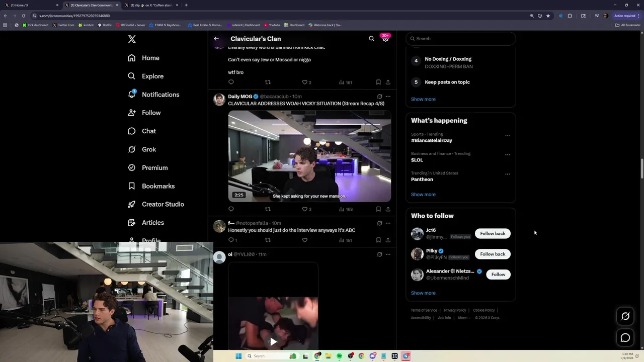Viewport: 644px width, 362px height.
Task: Click Grok icon on YVLJ00 post
Action: 379,254
